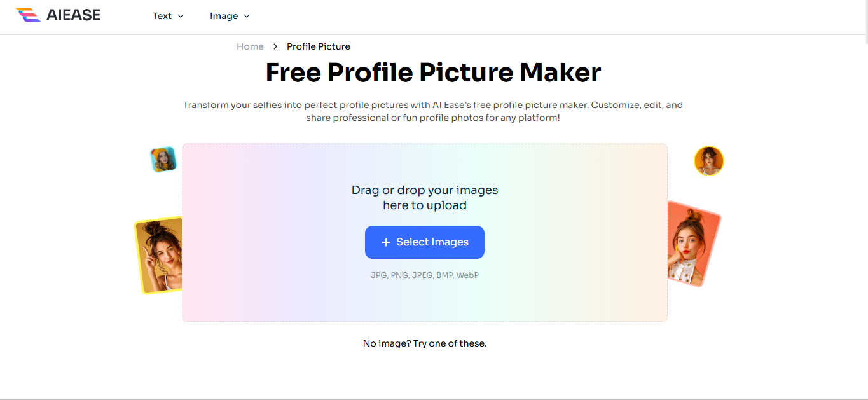Click the AIEASE striped logo icon
The width and height of the screenshot is (868, 400).
click(x=28, y=15)
